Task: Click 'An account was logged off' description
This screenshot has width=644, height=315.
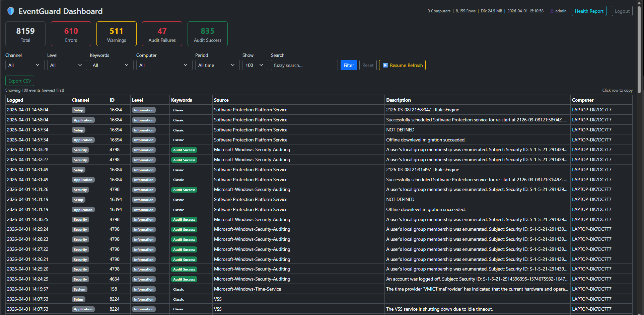Action: pos(477,279)
